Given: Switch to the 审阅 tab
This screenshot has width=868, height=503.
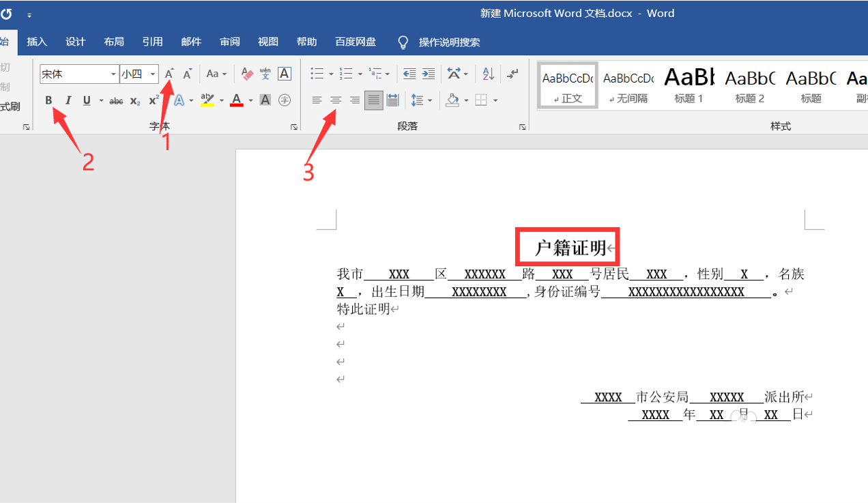Looking at the screenshot, I should point(229,42).
